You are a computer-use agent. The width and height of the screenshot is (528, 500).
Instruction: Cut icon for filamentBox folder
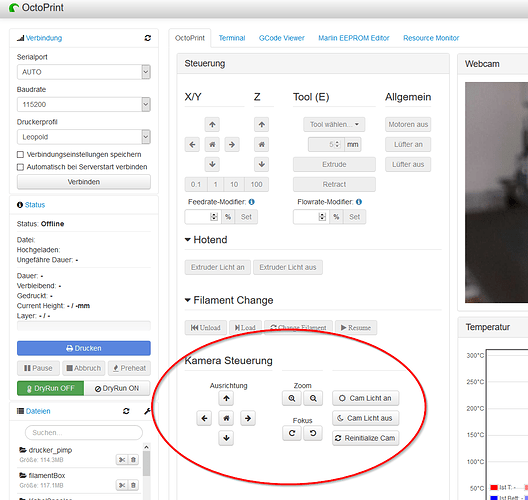[122, 485]
